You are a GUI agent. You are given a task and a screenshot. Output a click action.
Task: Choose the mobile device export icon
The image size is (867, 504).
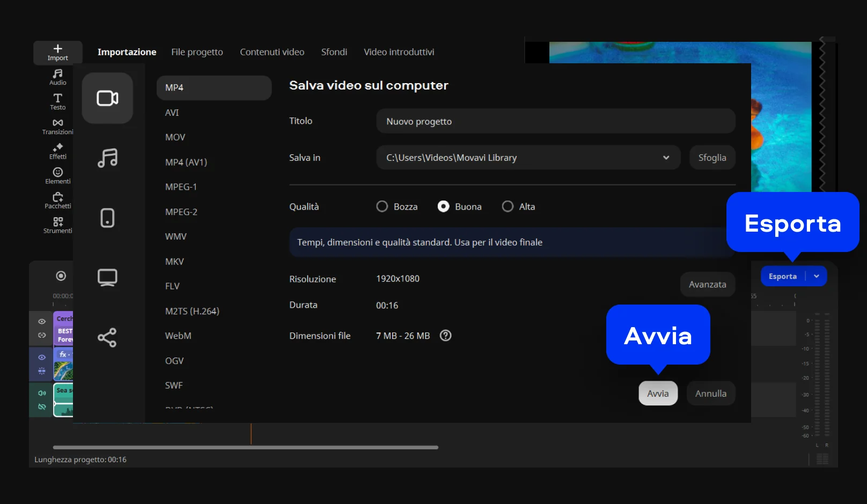[x=107, y=218]
